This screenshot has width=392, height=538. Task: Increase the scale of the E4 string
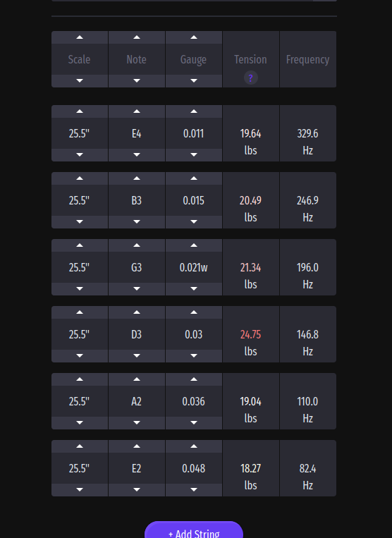(x=80, y=111)
